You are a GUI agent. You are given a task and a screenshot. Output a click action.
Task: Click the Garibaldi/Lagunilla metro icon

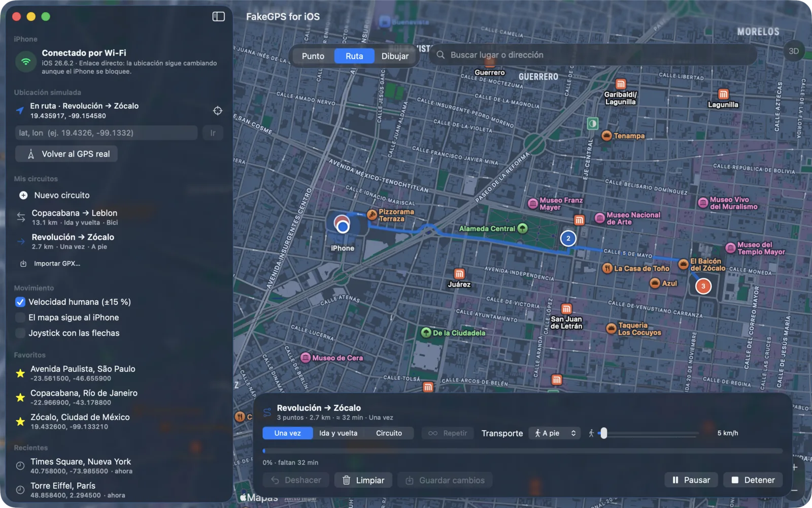coord(621,84)
